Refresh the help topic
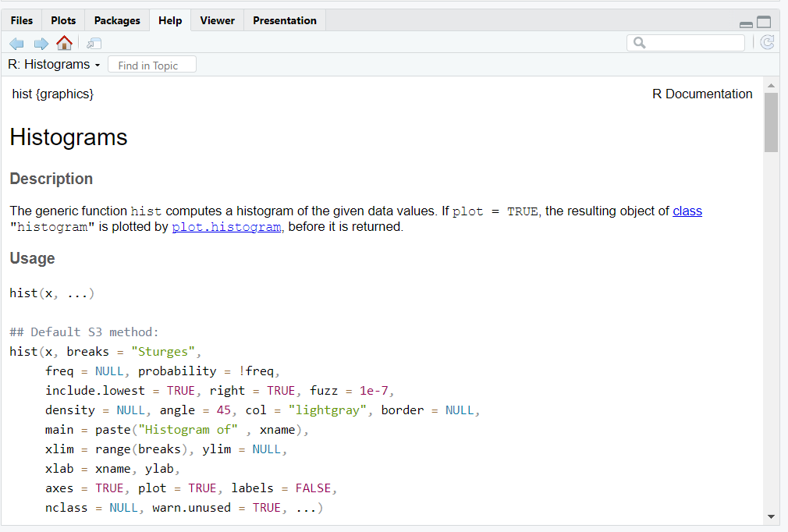This screenshot has width=788, height=532. (x=767, y=43)
